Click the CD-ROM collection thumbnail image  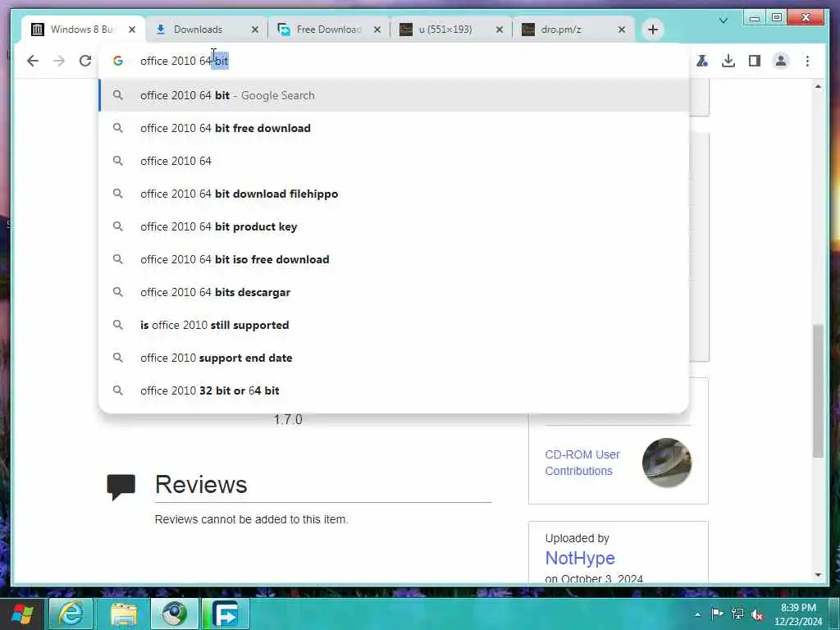[667, 463]
